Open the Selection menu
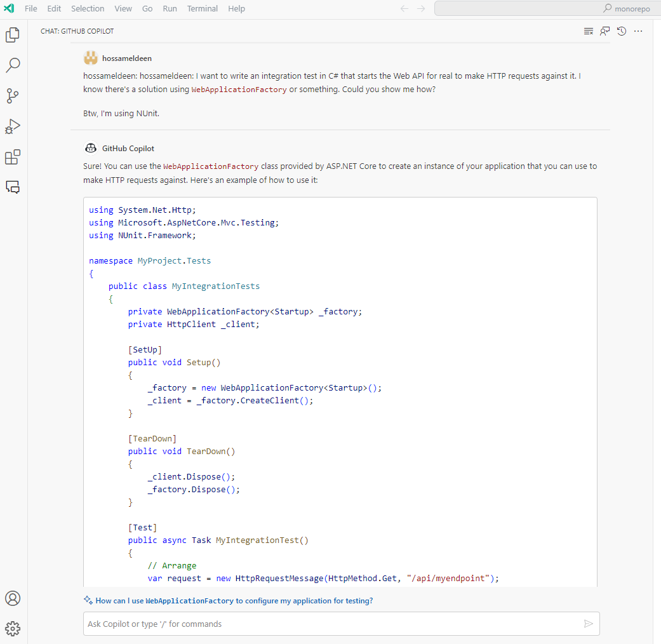Screen dimensions: 661x644 point(88,8)
